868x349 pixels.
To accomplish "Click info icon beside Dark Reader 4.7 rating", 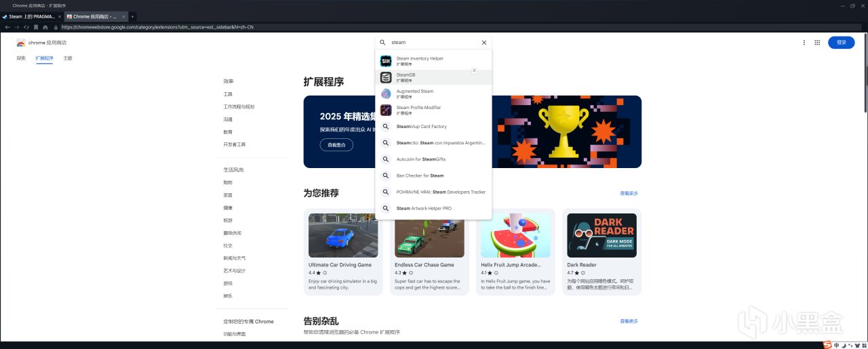I will pos(584,273).
